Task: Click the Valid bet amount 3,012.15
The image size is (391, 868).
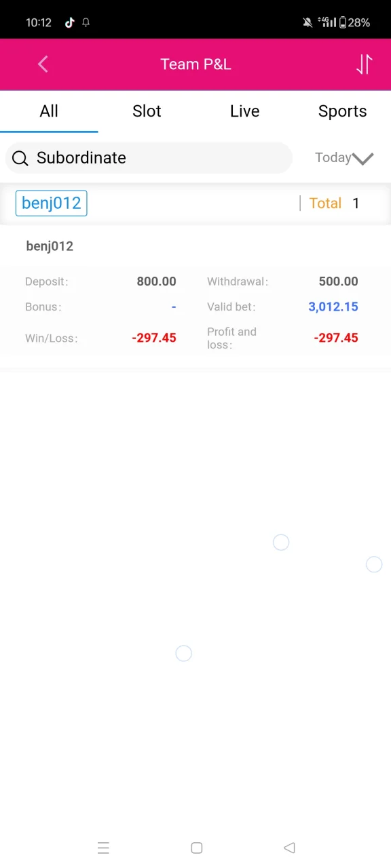Action: [x=333, y=307]
